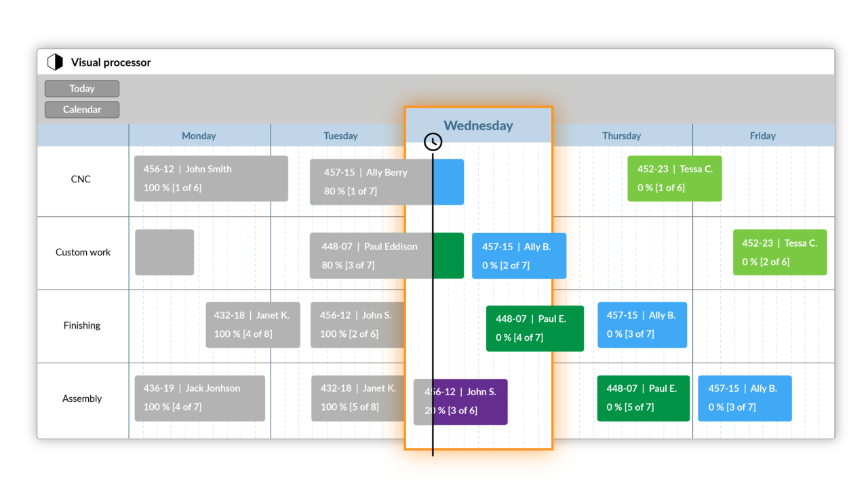Select the CNC row label
Screen dimensions: 868x488
pos(81,180)
